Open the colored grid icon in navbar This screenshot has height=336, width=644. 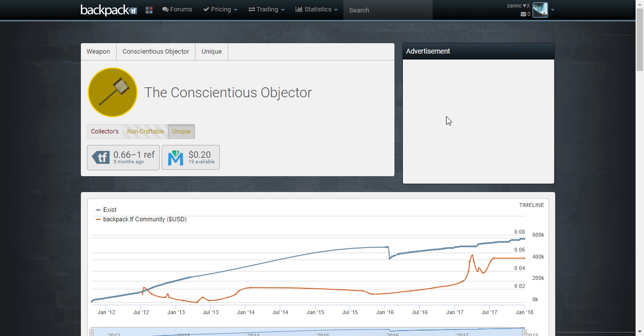pos(149,10)
